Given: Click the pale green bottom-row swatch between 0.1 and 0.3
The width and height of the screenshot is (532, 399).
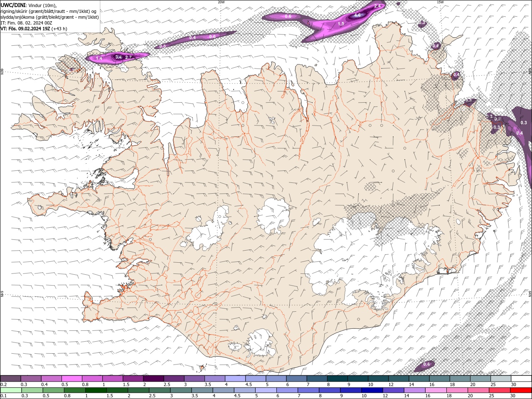Looking at the screenshot, I should click(x=11, y=390).
